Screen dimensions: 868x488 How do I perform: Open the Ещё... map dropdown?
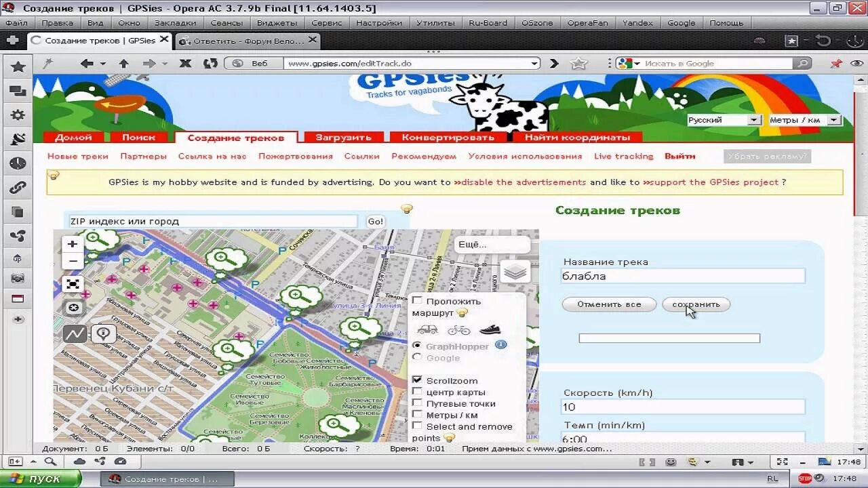coord(492,245)
